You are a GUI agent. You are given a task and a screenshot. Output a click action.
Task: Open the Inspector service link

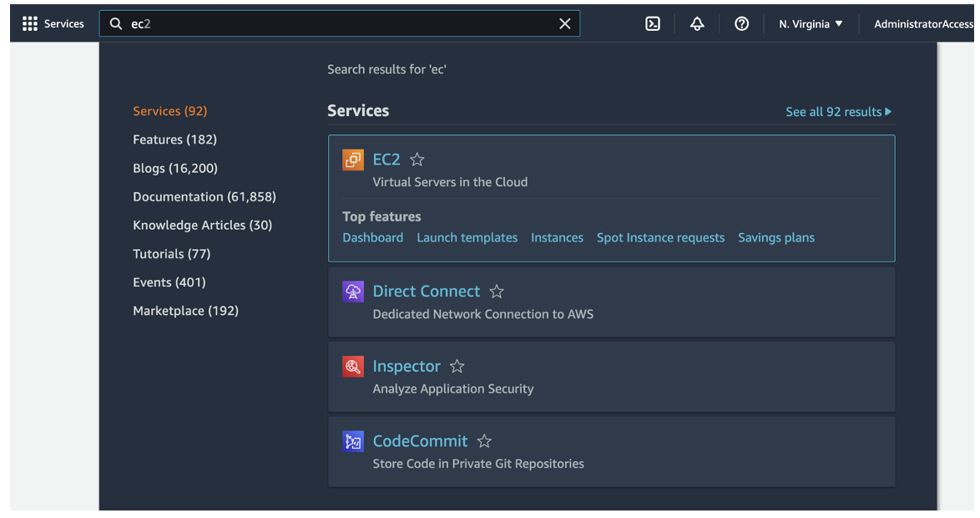pos(407,366)
